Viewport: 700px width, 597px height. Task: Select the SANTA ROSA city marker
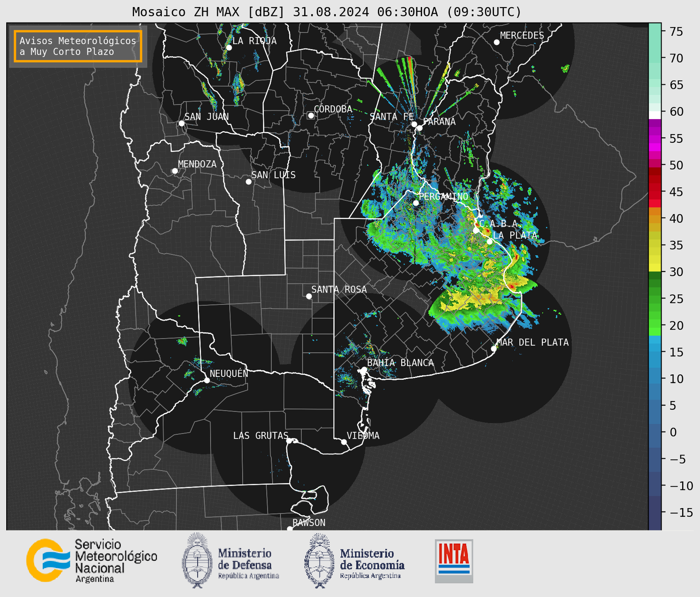point(309,296)
